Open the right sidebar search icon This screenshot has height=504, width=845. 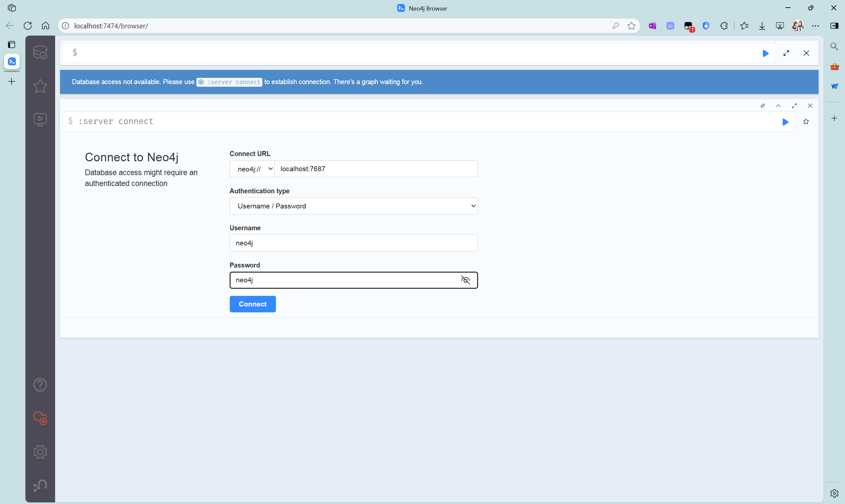(834, 46)
